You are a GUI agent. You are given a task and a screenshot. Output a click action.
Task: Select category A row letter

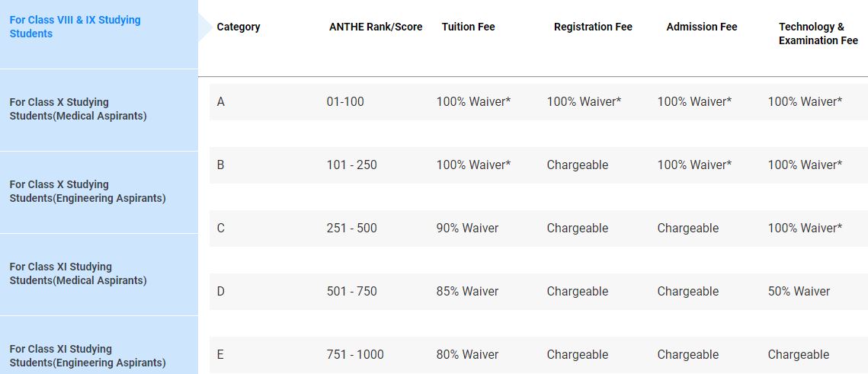click(220, 102)
